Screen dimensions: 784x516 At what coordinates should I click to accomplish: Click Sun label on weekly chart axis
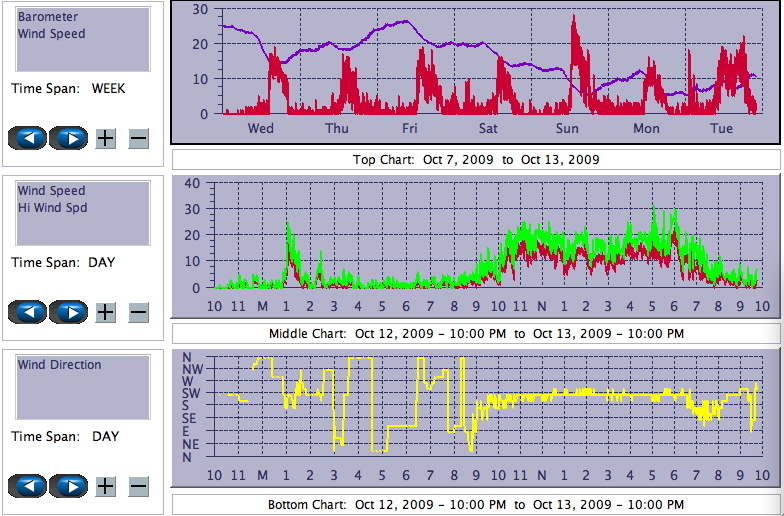tap(567, 128)
